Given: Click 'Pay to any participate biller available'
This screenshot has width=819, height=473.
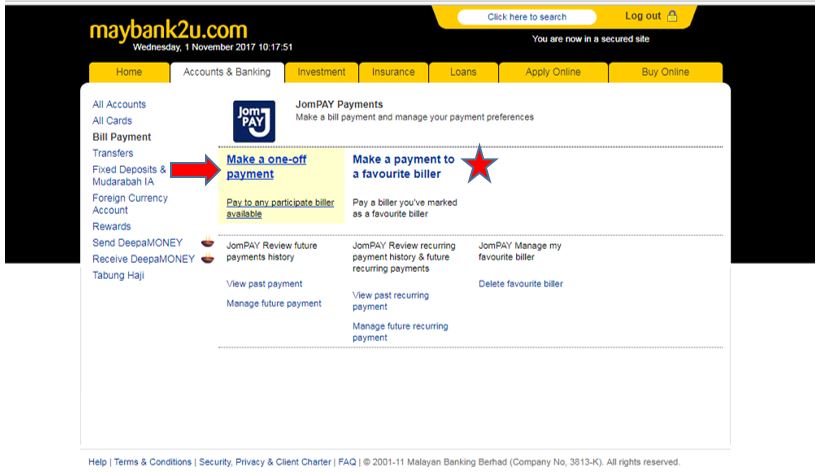Looking at the screenshot, I should pyautogui.click(x=280, y=208).
